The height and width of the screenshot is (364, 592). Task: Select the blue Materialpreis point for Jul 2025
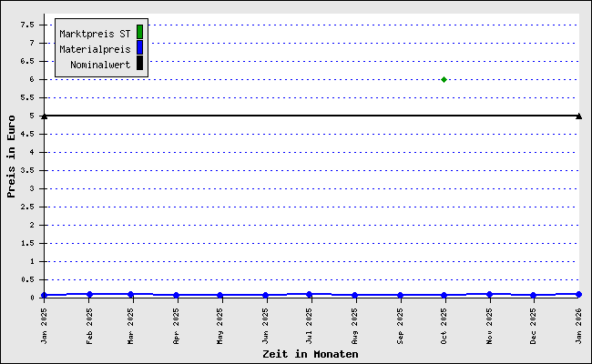310,294
